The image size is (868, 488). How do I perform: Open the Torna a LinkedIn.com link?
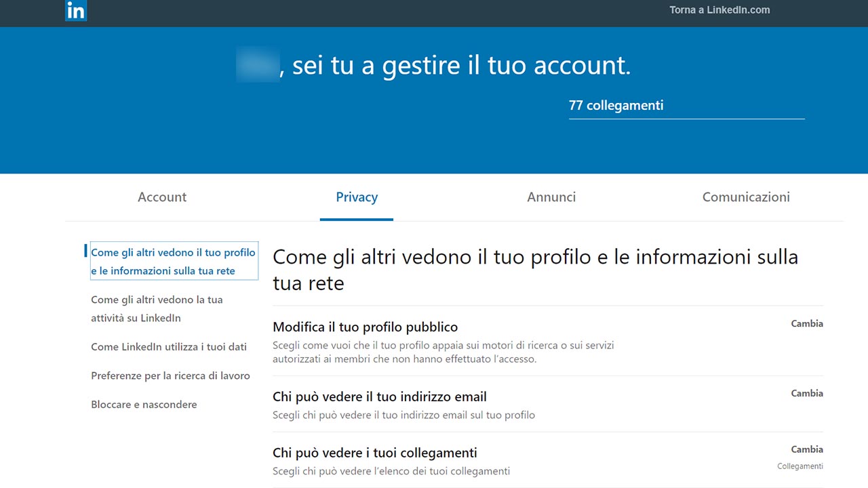(x=719, y=10)
